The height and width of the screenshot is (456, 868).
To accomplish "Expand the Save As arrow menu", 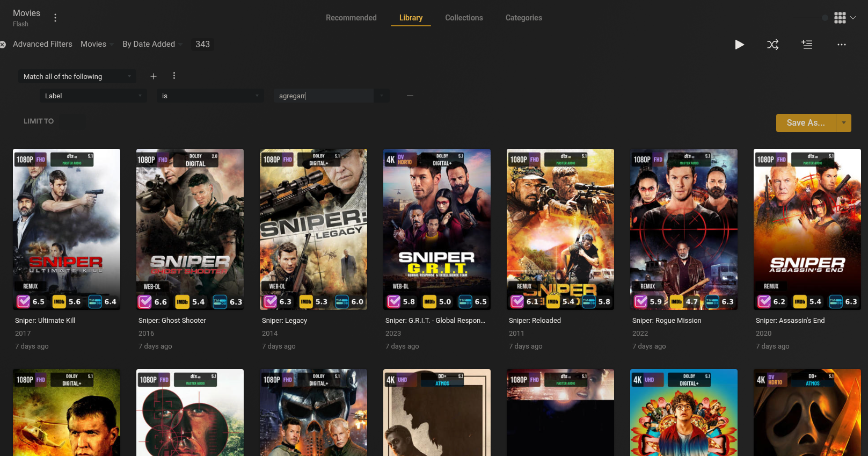I will 844,123.
